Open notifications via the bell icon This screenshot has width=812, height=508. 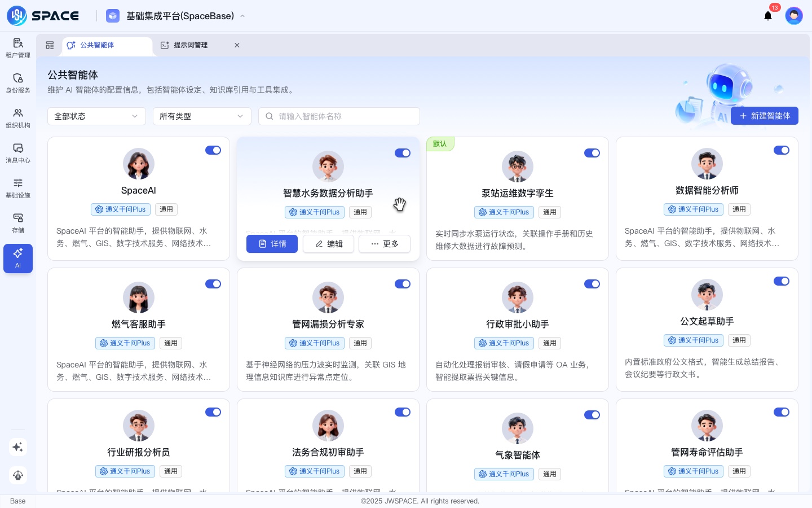pyautogui.click(x=768, y=16)
